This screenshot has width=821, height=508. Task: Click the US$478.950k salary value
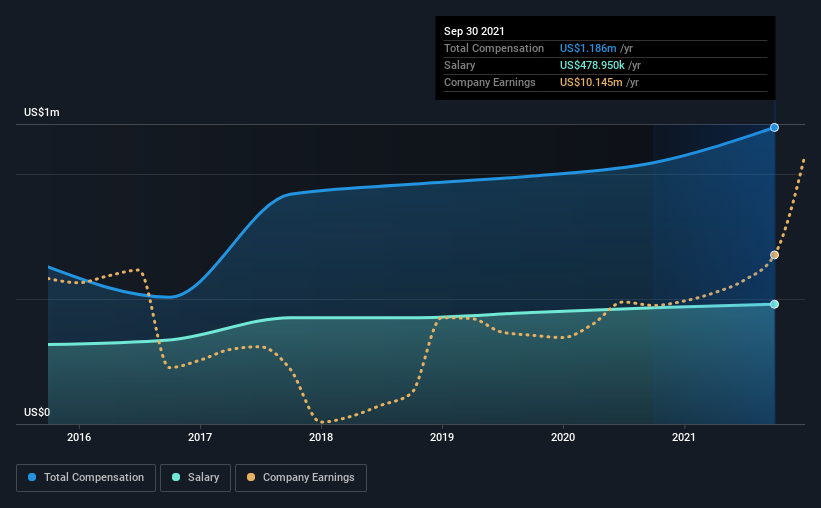pyautogui.click(x=592, y=65)
